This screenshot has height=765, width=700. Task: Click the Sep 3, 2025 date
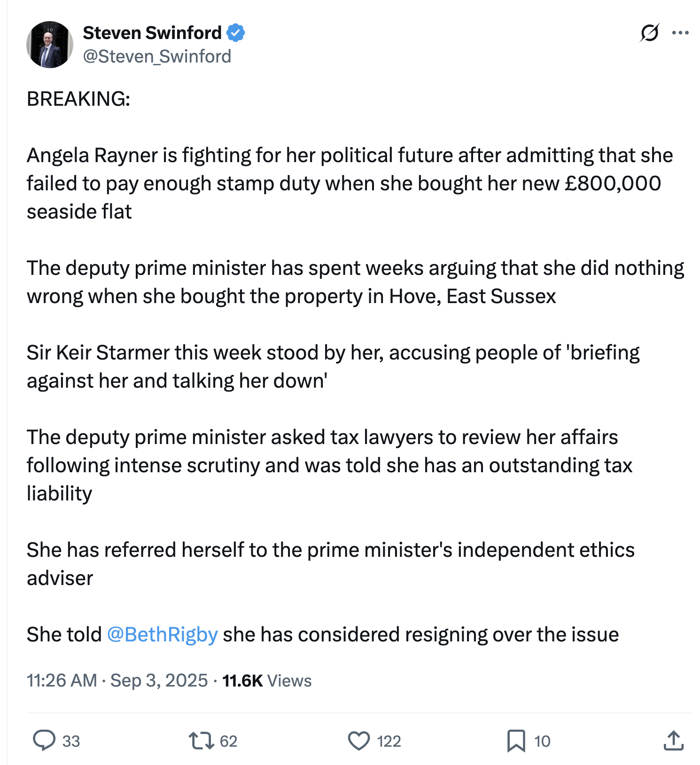click(x=159, y=680)
